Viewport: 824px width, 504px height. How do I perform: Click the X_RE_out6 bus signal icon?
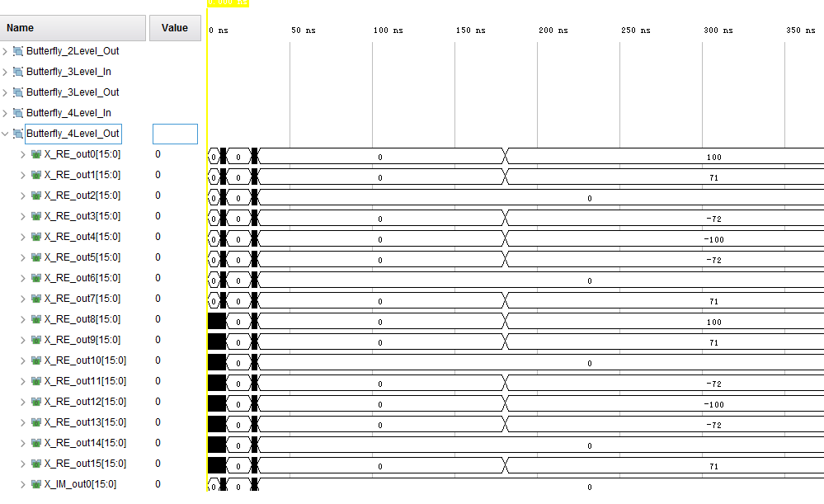pos(36,278)
